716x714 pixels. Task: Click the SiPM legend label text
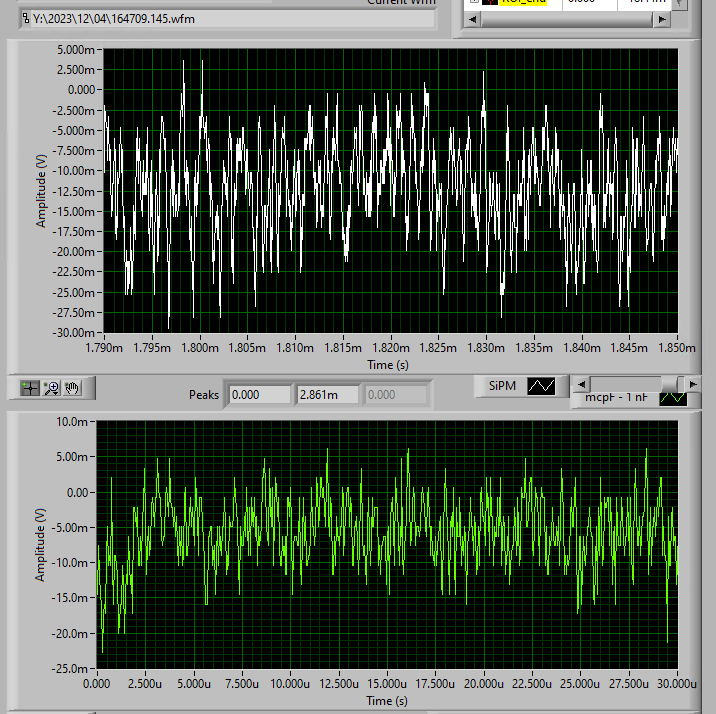501,386
